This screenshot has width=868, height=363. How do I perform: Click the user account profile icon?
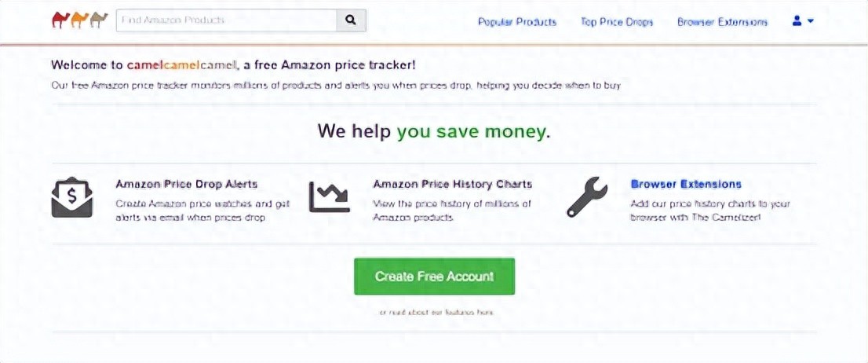797,21
